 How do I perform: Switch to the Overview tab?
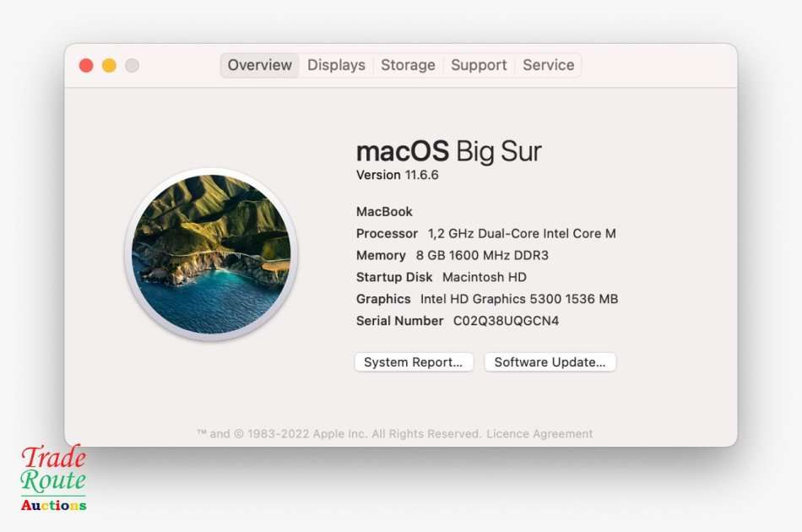point(259,65)
